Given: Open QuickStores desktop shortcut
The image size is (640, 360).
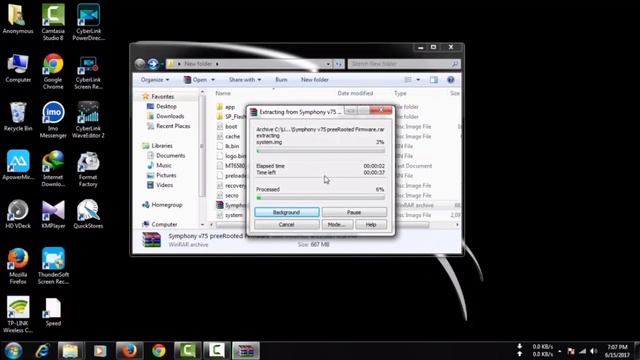Looking at the screenshot, I should coord(88,214).
